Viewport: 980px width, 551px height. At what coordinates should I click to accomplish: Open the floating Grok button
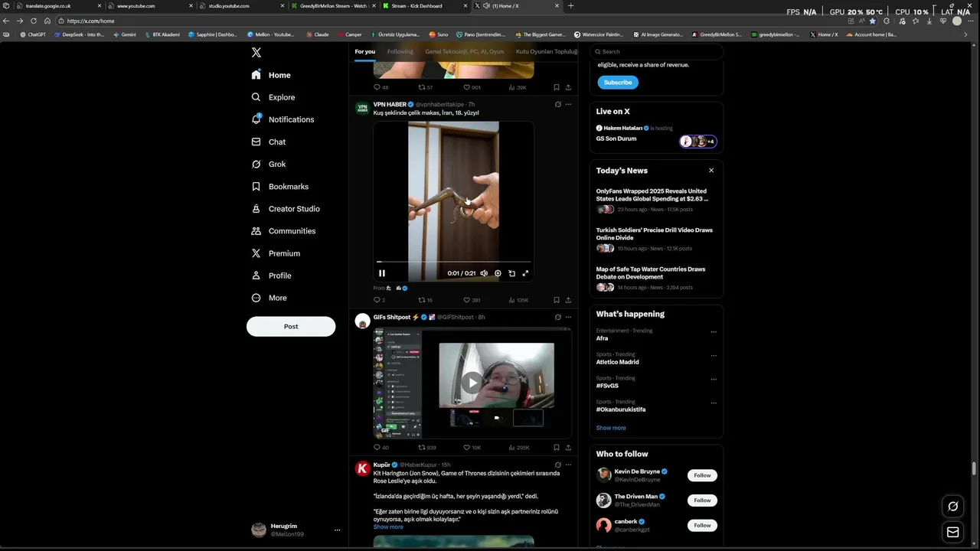(x=953, y=506)
